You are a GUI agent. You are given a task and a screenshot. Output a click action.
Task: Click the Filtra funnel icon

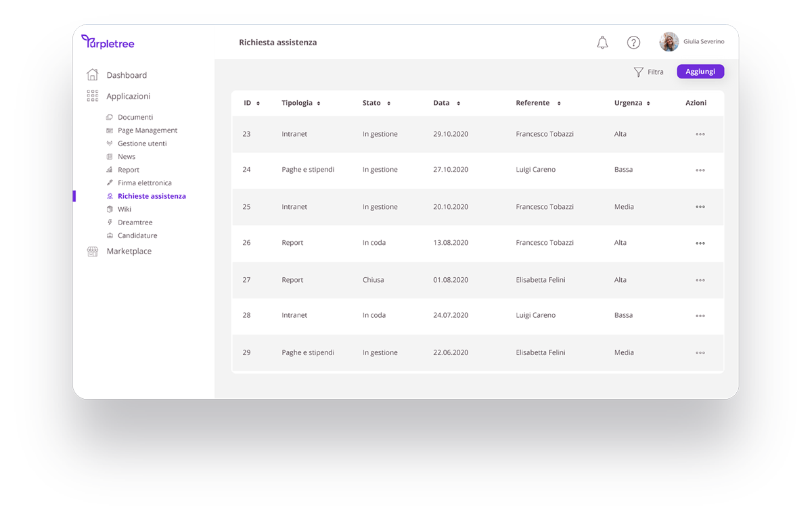(638, 72)
